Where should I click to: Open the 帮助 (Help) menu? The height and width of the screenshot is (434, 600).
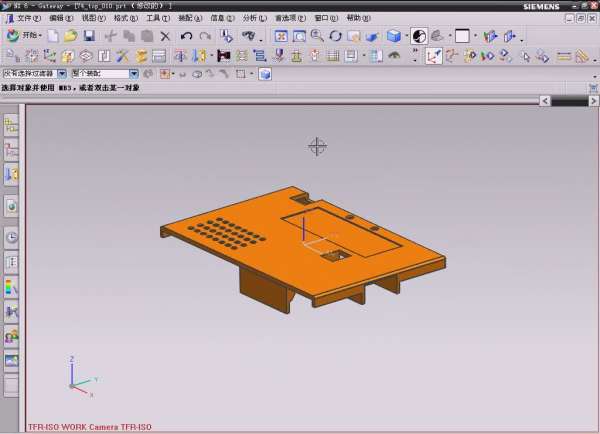pos(357,18)
